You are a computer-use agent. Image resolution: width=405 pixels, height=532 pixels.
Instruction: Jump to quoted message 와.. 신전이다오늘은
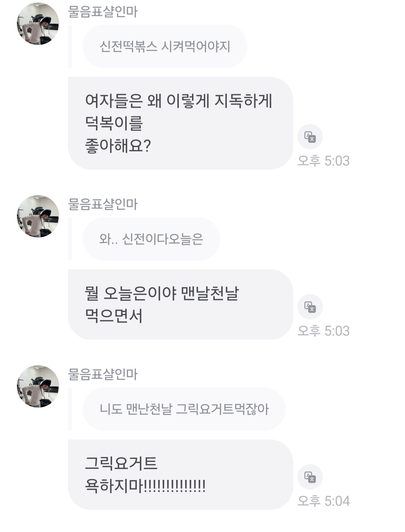(x=151, y=239)
